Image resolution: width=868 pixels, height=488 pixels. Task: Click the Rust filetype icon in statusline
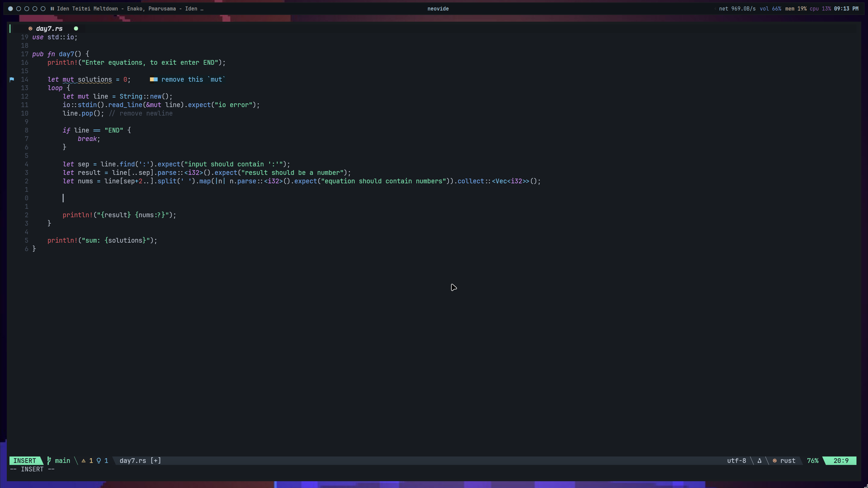(x=775, y=461)
